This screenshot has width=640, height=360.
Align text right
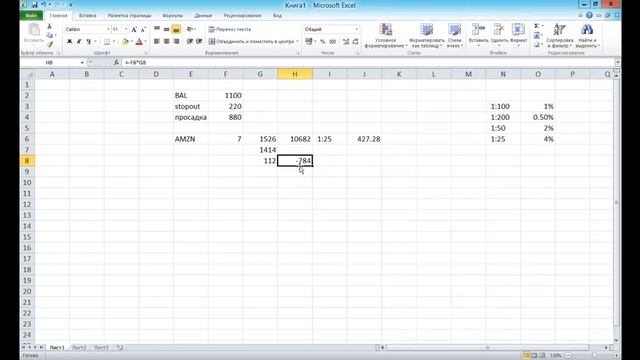[176, 41]
